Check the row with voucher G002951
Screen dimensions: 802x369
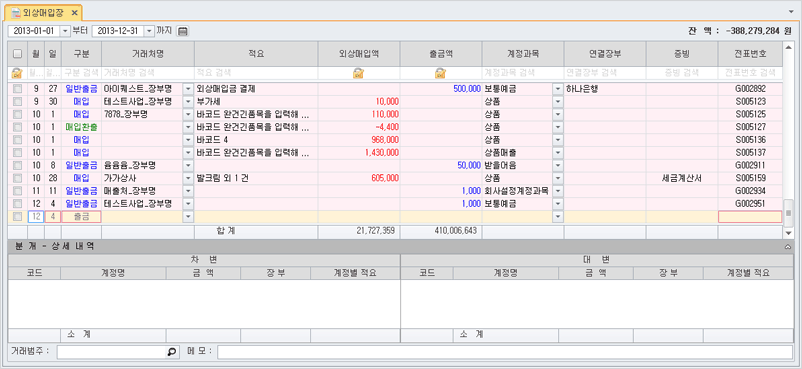(x=17, y=204)
